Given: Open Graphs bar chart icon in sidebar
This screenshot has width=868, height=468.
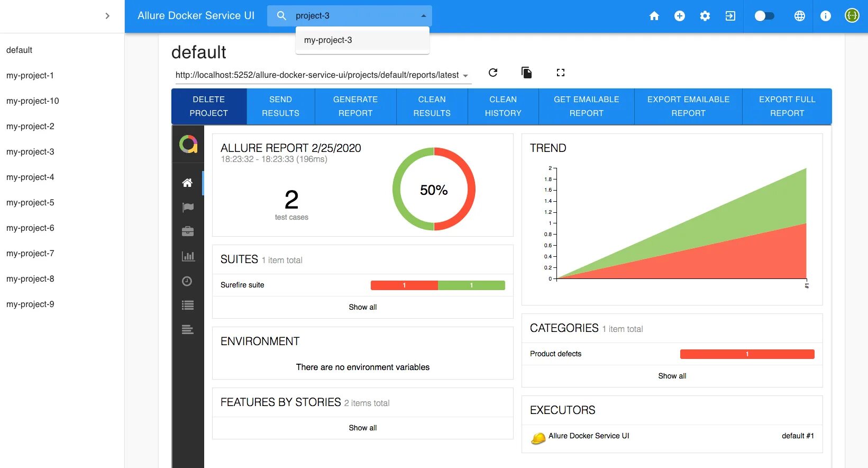Looking at the screenshot, I should pyautogui.click(x=188, y=256).
